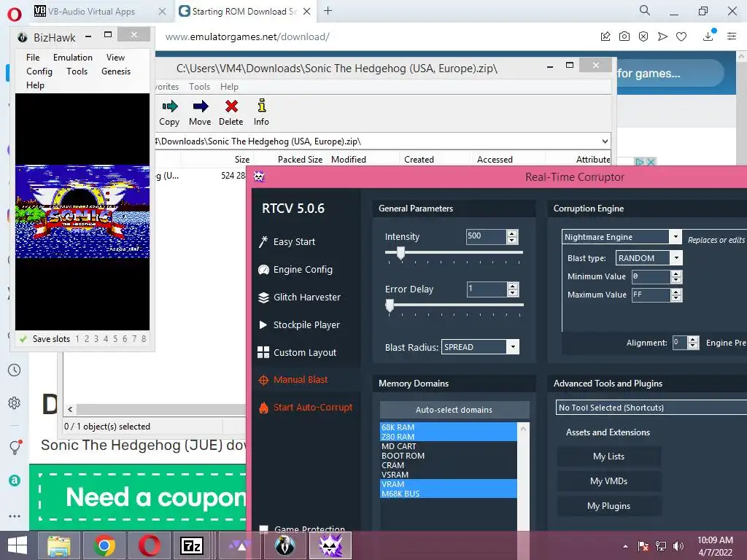Screen dimensions: 747x560
Task: Select BizHawk save slot 3
Action: click(x=96, y=339)
